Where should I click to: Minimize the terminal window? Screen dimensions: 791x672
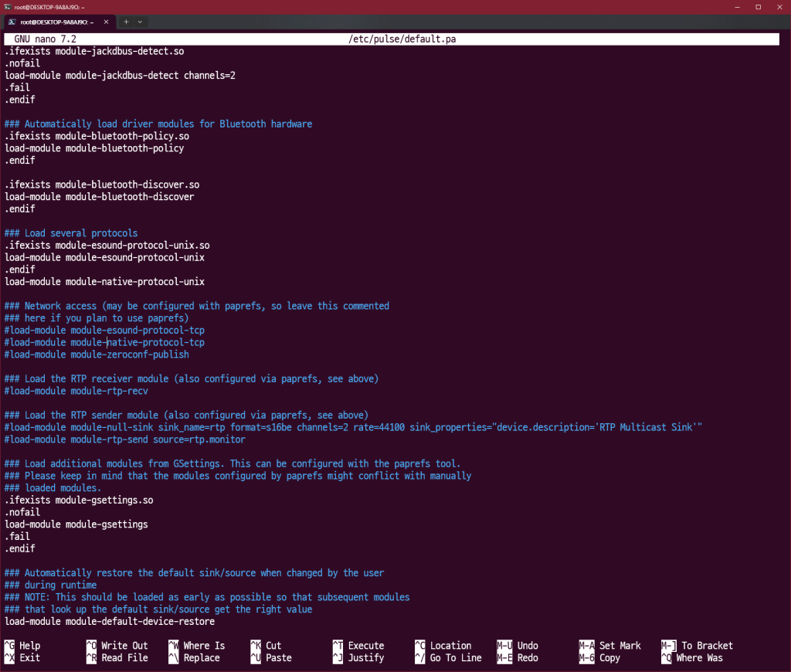[735, 6]
